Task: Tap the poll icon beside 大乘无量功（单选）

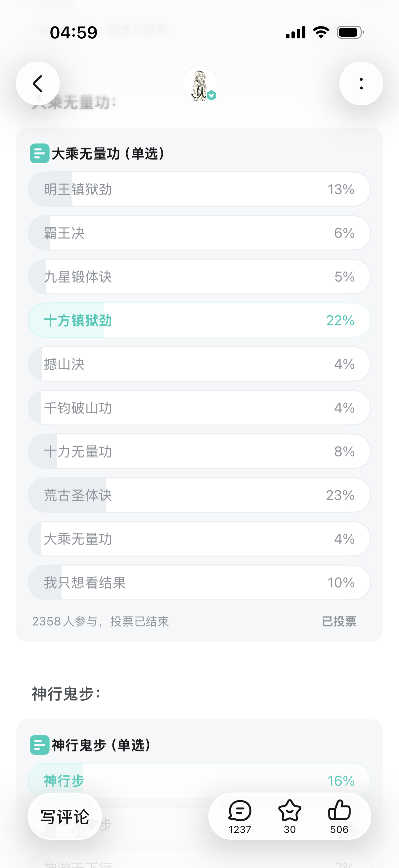Action: 39,153
